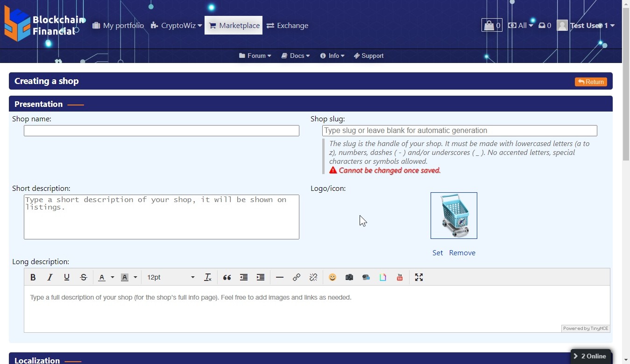
Task: Toggle italic text style
Action: tap(50, 277)
